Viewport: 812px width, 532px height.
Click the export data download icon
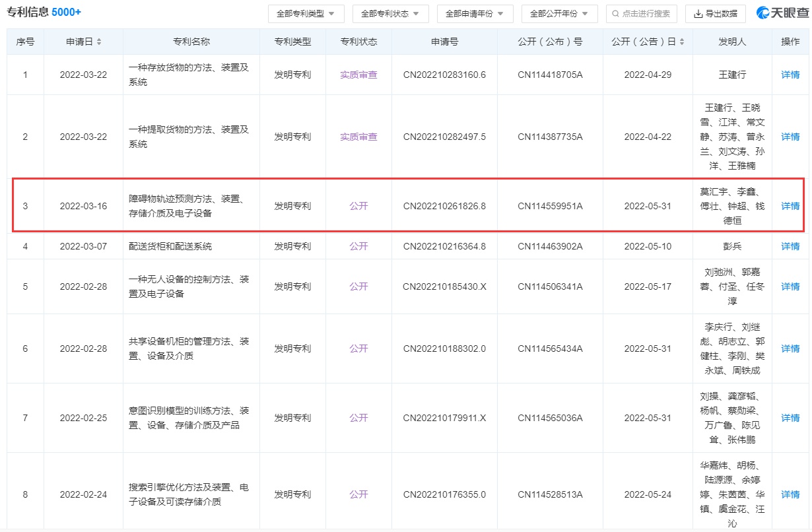(698, 14)
